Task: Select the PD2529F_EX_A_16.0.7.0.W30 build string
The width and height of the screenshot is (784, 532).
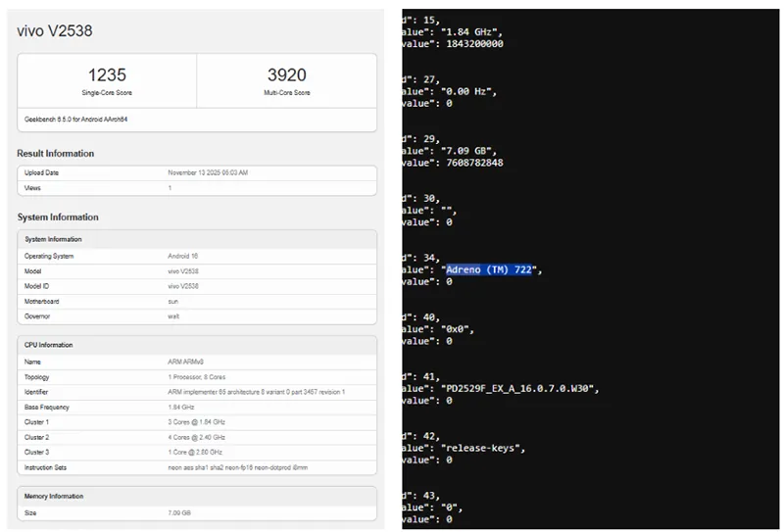Action: (x=520, y=388)
